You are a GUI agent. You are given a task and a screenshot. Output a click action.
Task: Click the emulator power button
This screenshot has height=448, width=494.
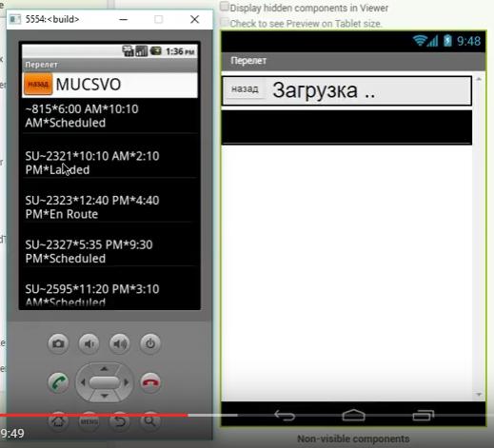pos(150,343)
